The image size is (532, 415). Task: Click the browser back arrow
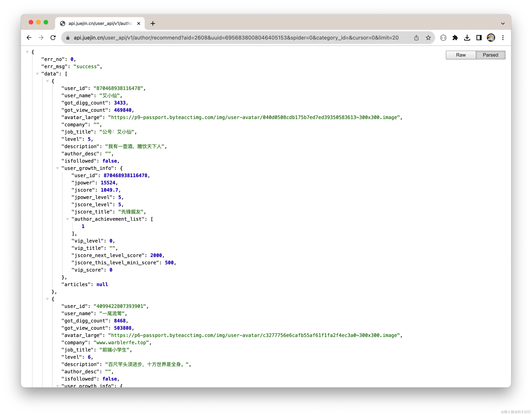pyautogui.click(x=29, y=38)
